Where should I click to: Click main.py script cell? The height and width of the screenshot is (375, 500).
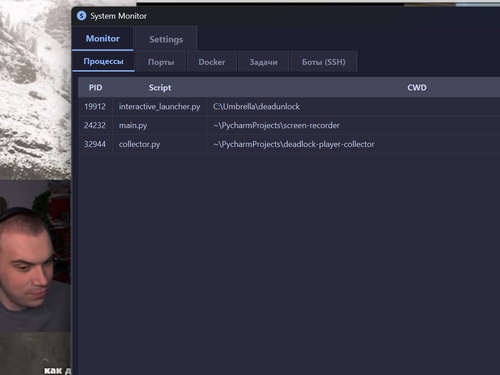(160, 125)
